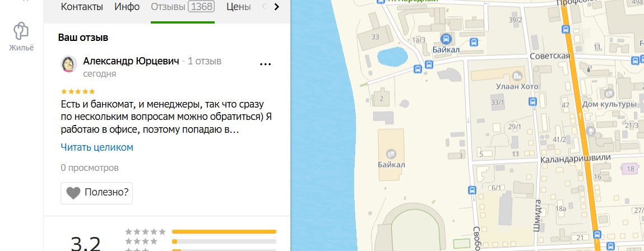Image resolution: width=644 pixels, height=251 pixels.
Task: Switch to the Инфо tab
Action: tap(127, 7)
